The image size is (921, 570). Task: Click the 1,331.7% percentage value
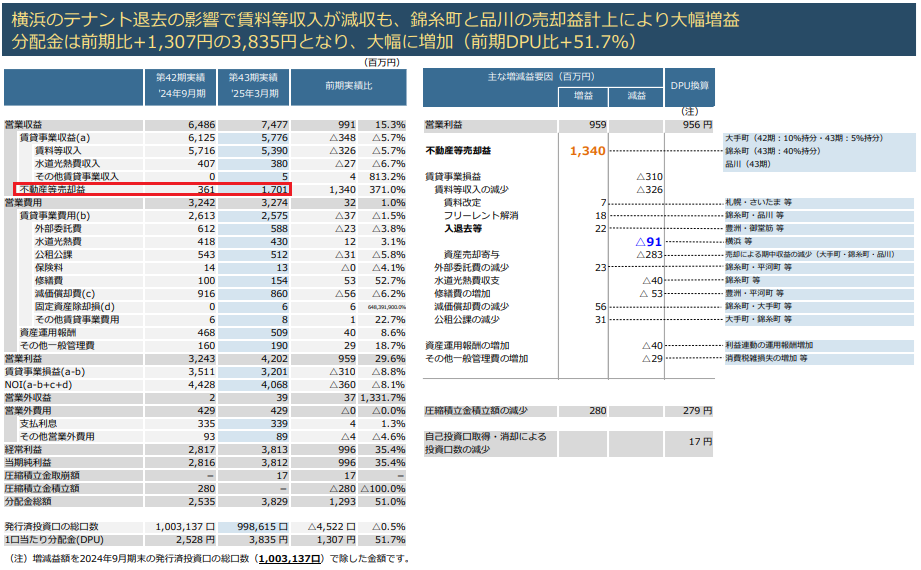pos(383,397)
